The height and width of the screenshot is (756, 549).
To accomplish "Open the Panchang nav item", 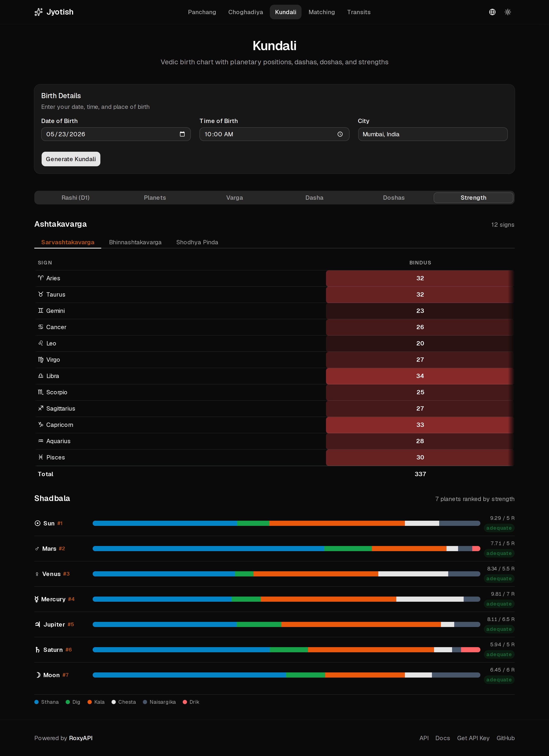I will coord(202,12).
